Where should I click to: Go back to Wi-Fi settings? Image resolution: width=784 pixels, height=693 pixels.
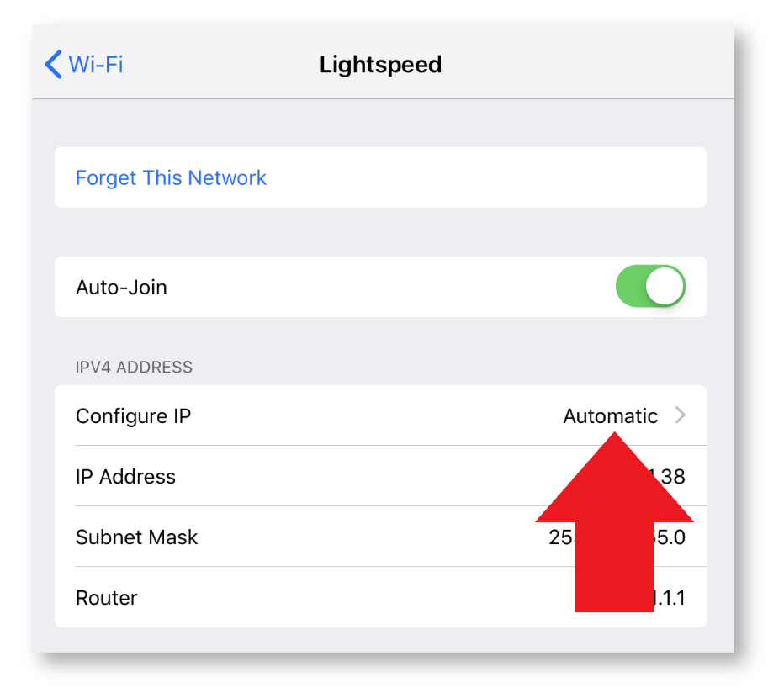point(83,65)
